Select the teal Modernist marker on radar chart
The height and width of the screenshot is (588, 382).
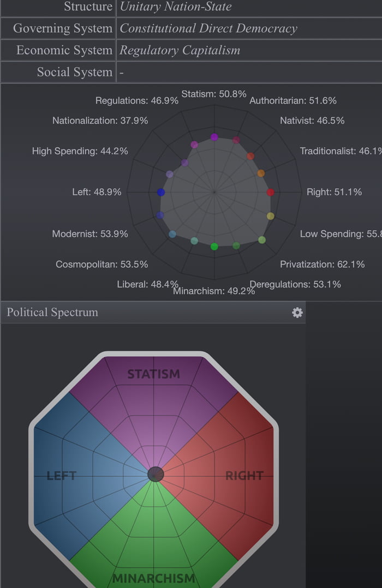(172, 233)
